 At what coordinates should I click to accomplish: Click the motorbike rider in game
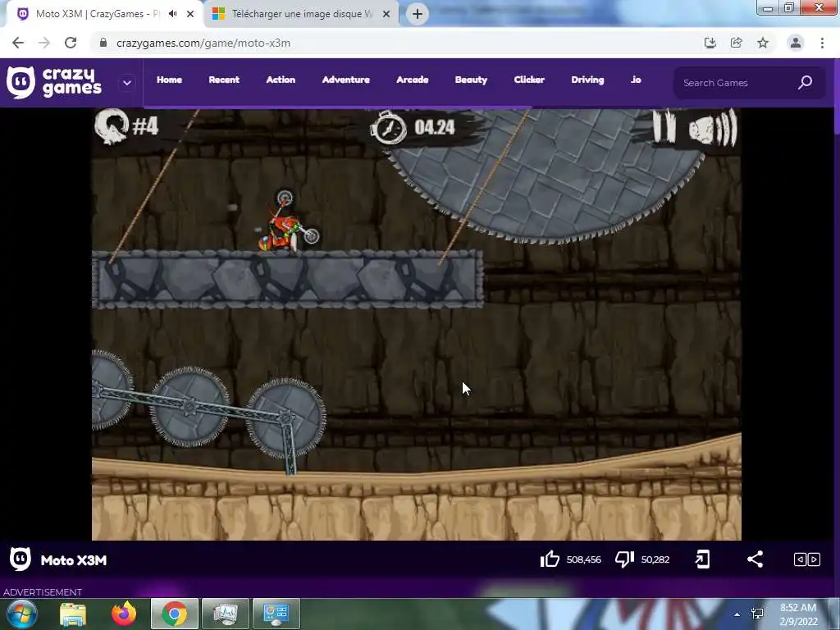(x=288, y=221)
